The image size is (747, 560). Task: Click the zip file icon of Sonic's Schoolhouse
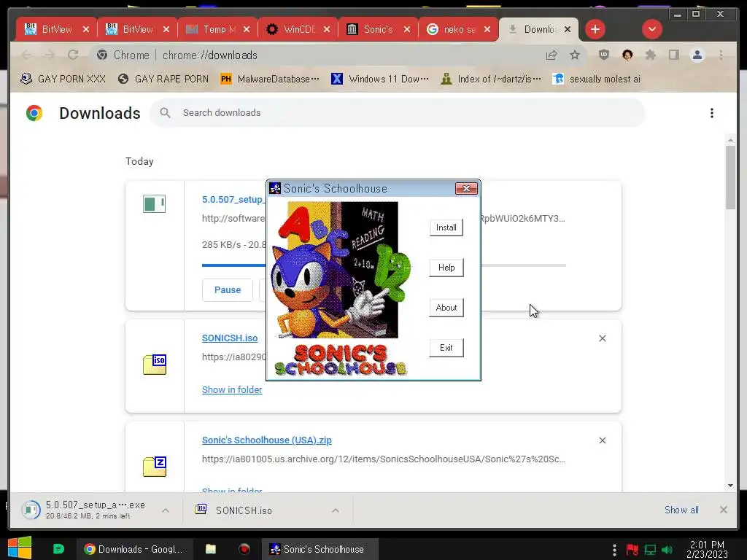coord(155,467)
